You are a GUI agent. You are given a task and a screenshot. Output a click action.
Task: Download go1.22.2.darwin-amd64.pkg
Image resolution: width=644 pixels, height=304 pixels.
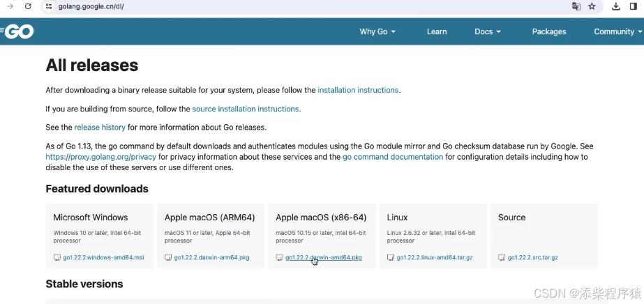click(324, 258)
